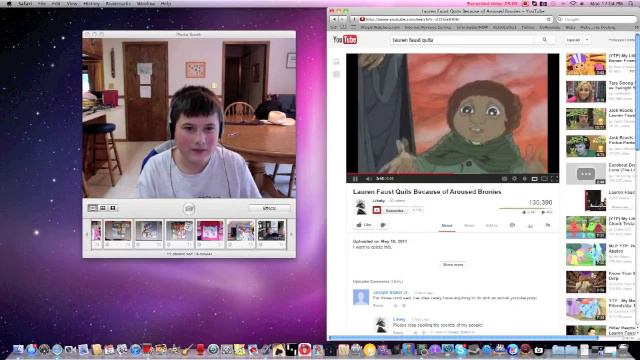Expand description with Show more
This screenshot has height=360, width=640.
[453, 264]
